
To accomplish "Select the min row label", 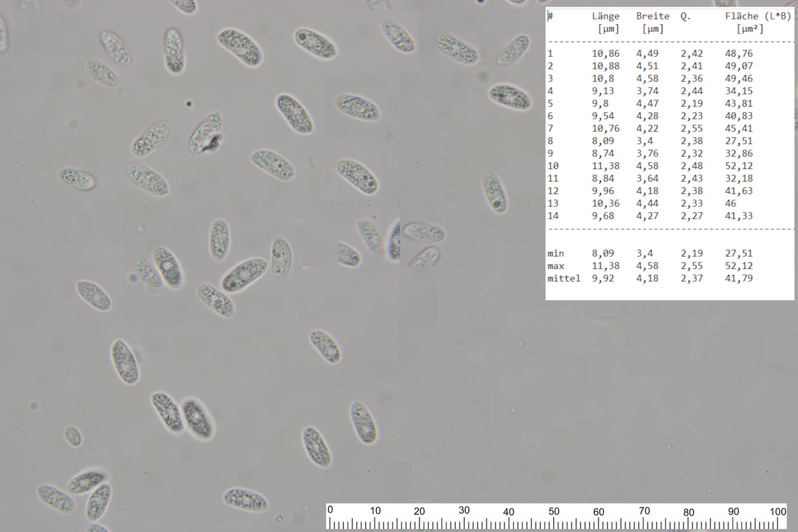I will (555, 254).
